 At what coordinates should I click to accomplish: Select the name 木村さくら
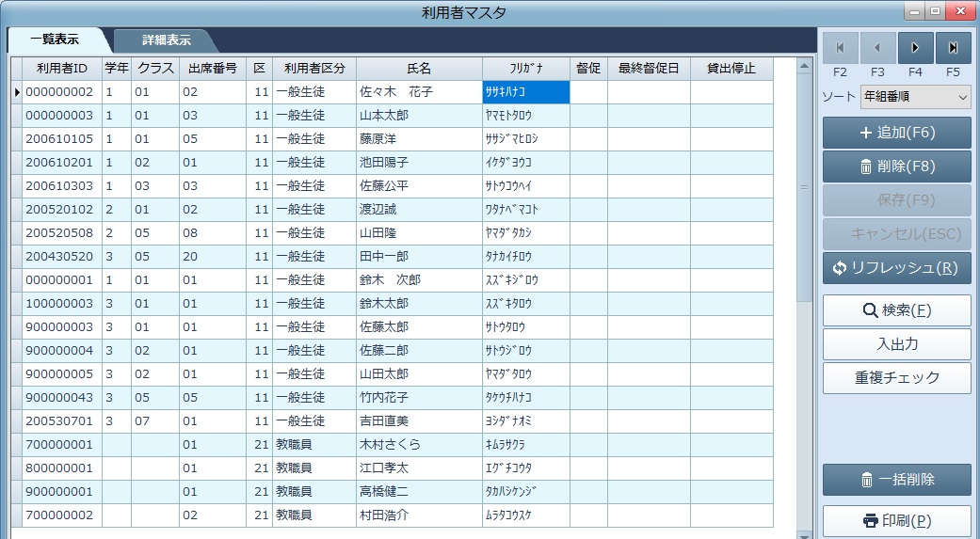[419, 445]
